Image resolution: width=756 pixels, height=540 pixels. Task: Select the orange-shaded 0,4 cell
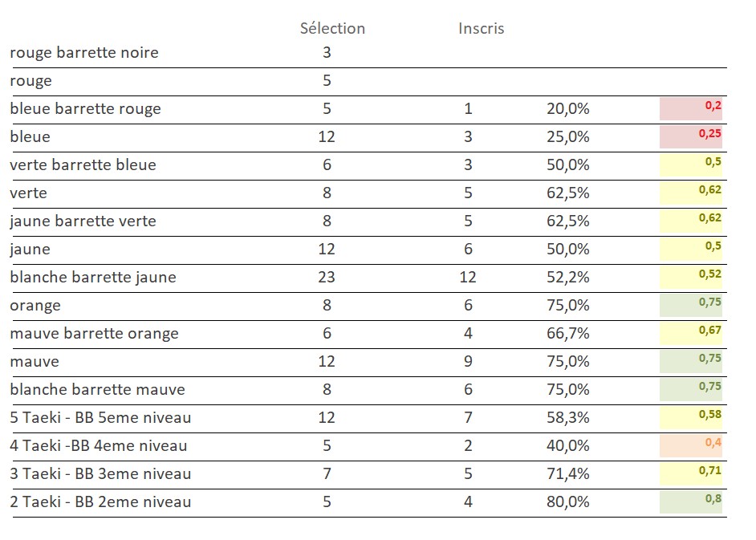tap(691, 445)
